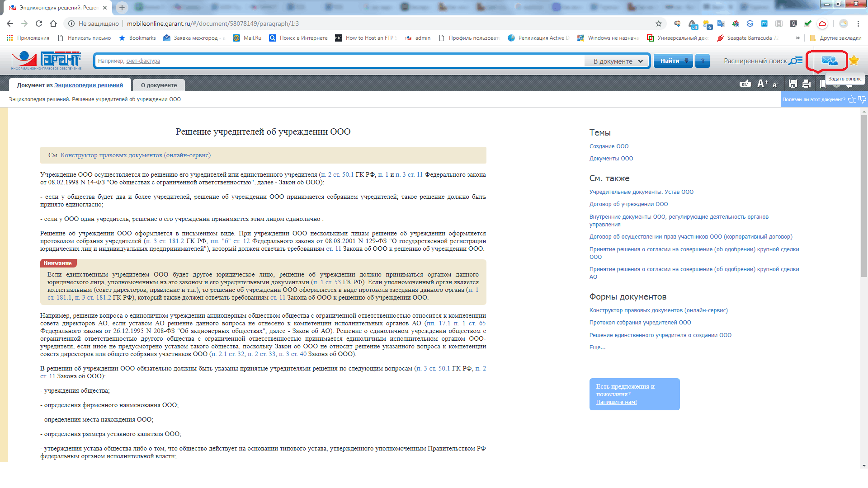The image size is (868, 488).
Task: Click the extension icon with off badge
Action: point(693,24)
